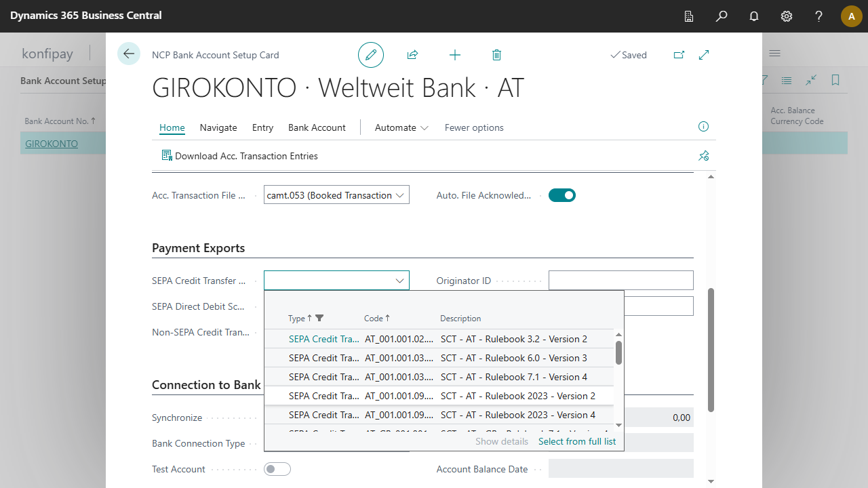Click Download Acc. Transaction Entries

239,156
